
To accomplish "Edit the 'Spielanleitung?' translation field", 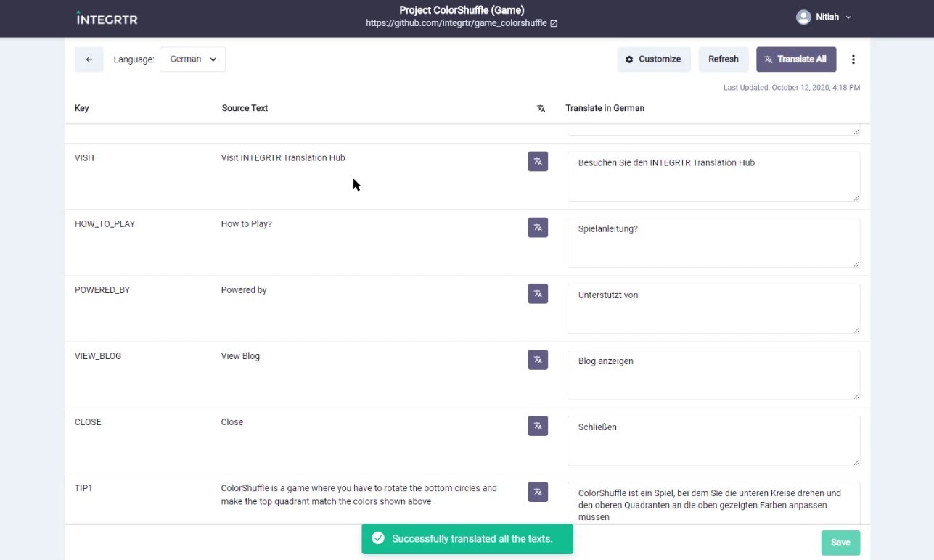I will (713, 242).
